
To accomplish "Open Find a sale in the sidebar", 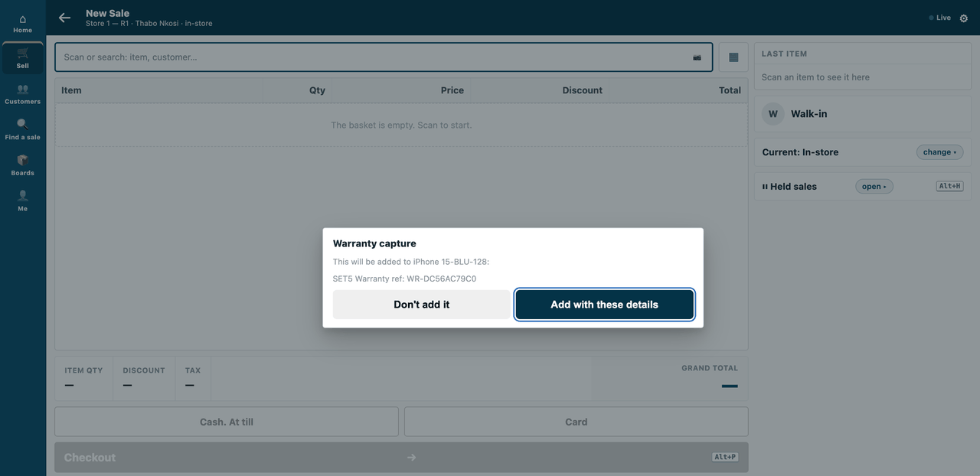I will point(22,130).
